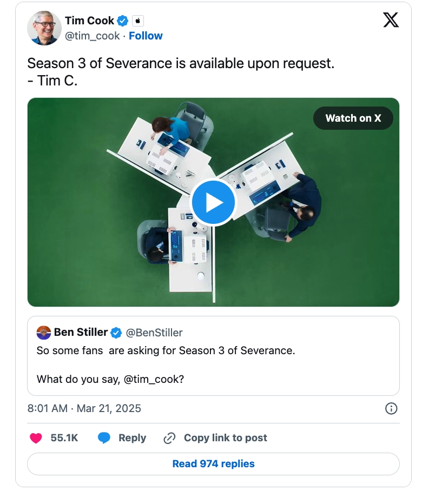Open Read 974 replies

[213, 463]
